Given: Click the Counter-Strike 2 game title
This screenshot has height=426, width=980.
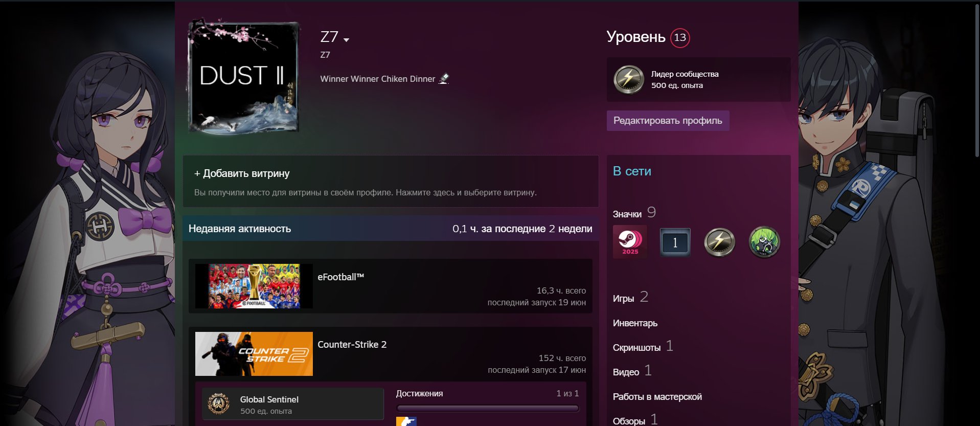Looking at the screenshot, I should (352, 345).
